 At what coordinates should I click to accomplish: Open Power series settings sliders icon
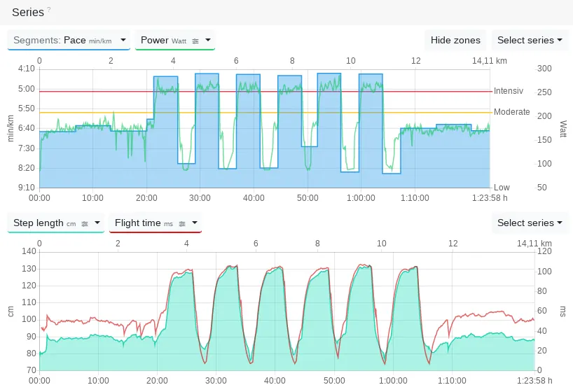(x=195, y=41)
